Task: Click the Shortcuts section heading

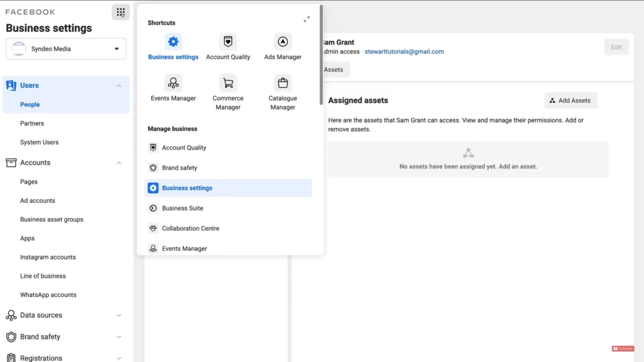Action: (162, 23)
